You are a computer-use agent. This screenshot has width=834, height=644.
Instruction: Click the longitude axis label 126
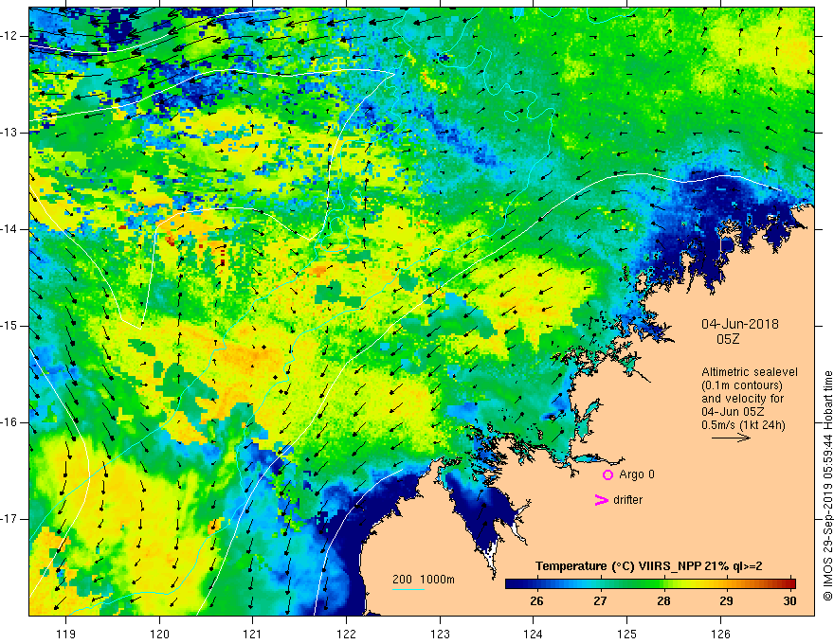(x=720, y=634)
